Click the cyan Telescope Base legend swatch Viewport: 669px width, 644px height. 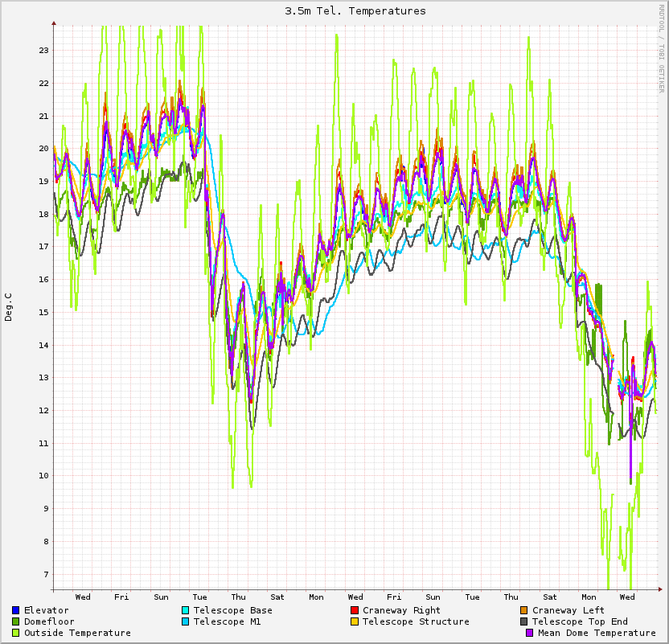(186, 610)
